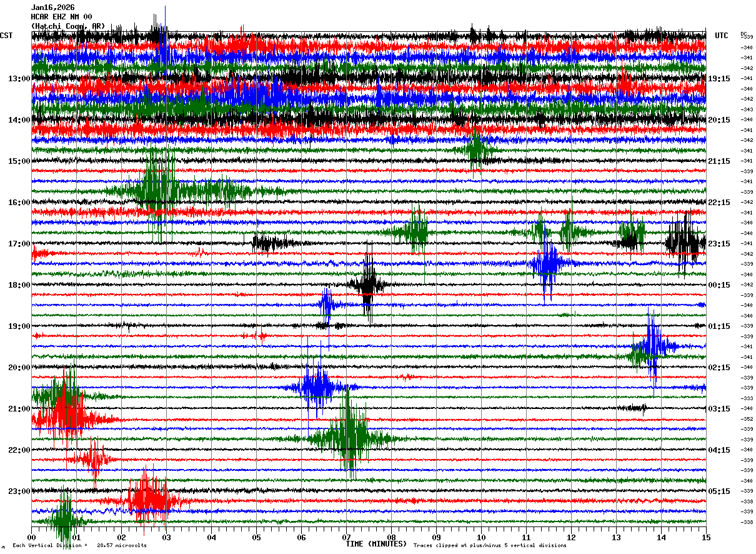Select the 03 minute tick label
The height and width of the screenshot is (554, 756).
point(166,538)
